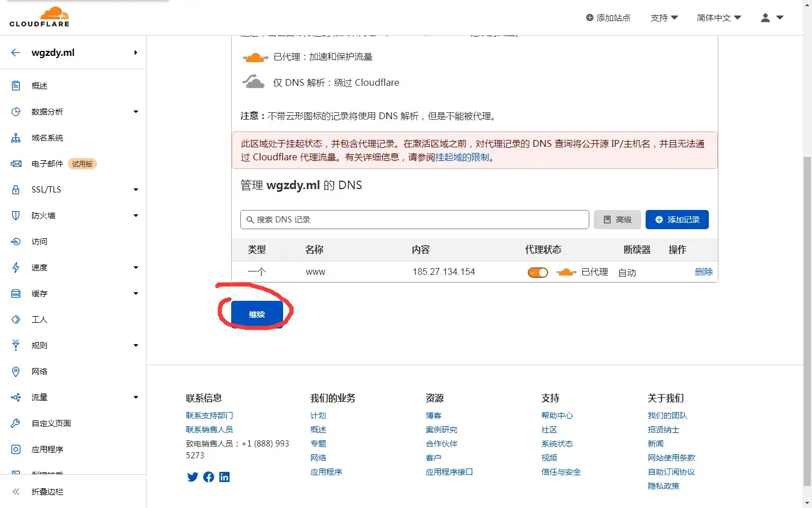812x508 pixels.
Task: Click the 搜索 DNS 记录 search field
Action: pyautogui.click(x=414, y=220)
